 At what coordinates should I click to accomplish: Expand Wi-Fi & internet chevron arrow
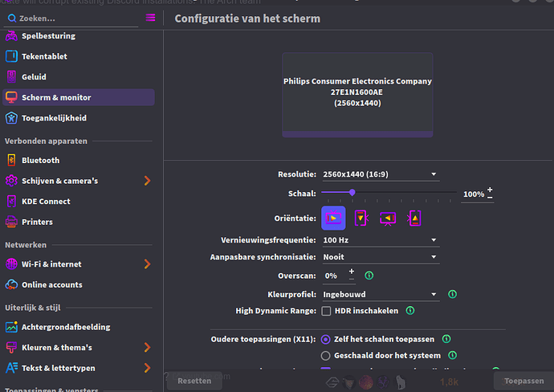point(148,264)
